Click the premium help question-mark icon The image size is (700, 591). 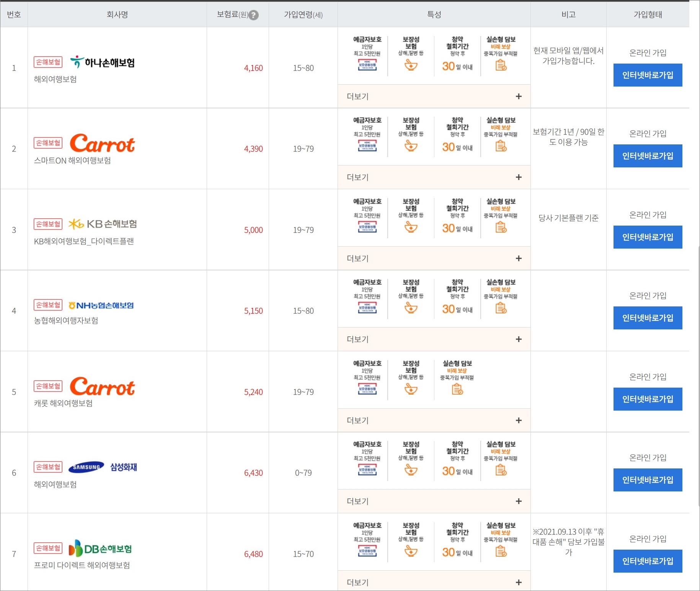[x=253, y=15]
